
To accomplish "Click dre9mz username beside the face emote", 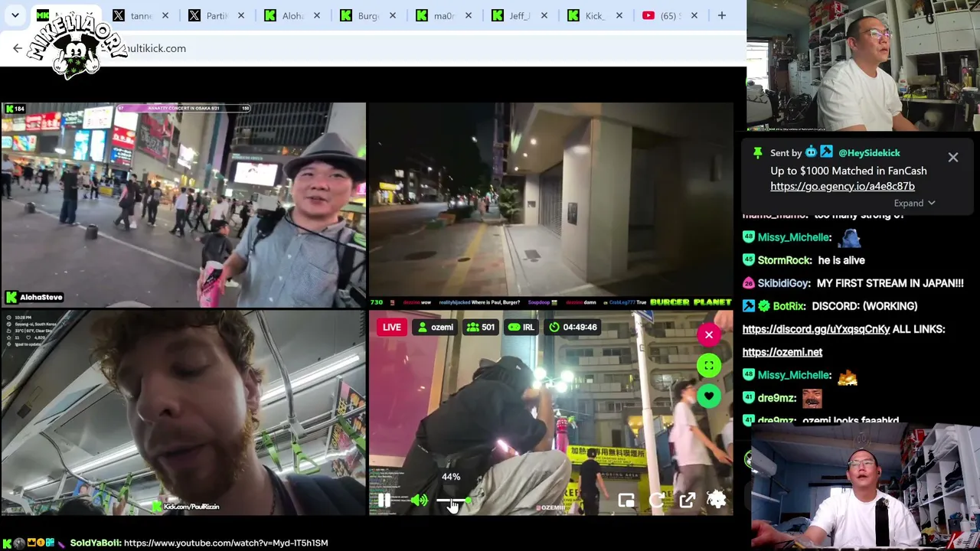I will (x=777, y=398).
